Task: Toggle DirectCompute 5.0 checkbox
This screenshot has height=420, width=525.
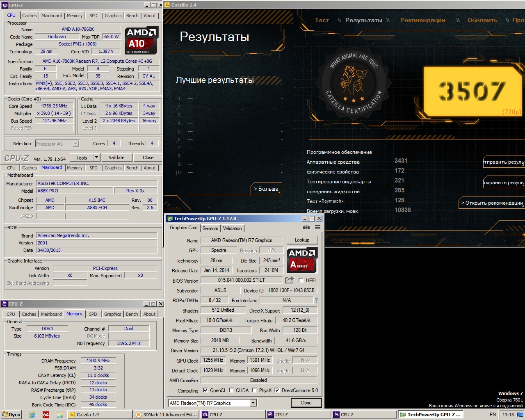Action: [x=277, y=390]
